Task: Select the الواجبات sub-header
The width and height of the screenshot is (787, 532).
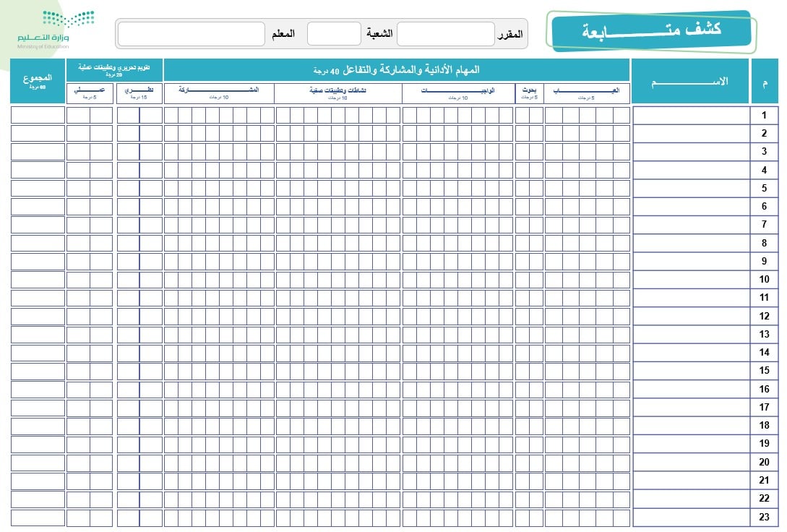Action: click(x=458, y=93)
